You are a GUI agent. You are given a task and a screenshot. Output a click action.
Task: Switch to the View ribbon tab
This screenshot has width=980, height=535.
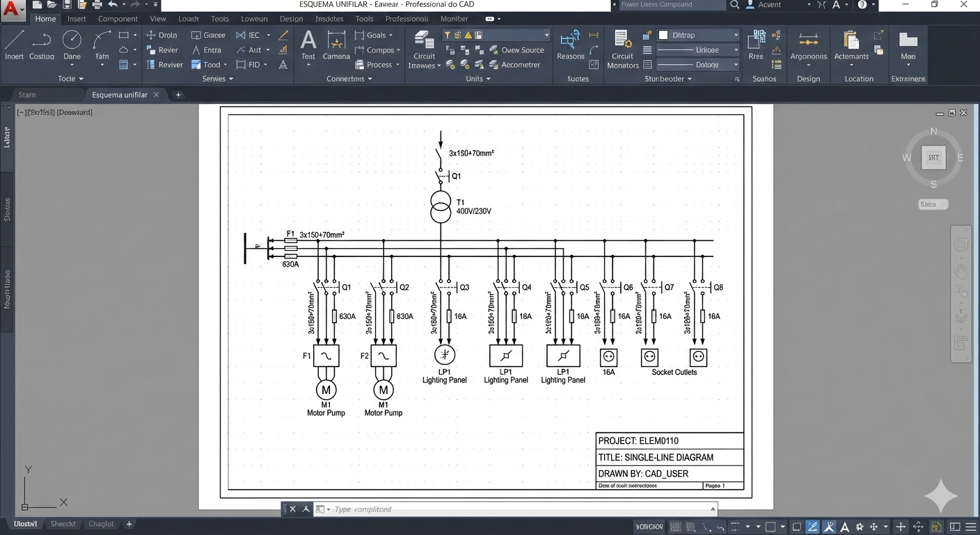[158, 19]
